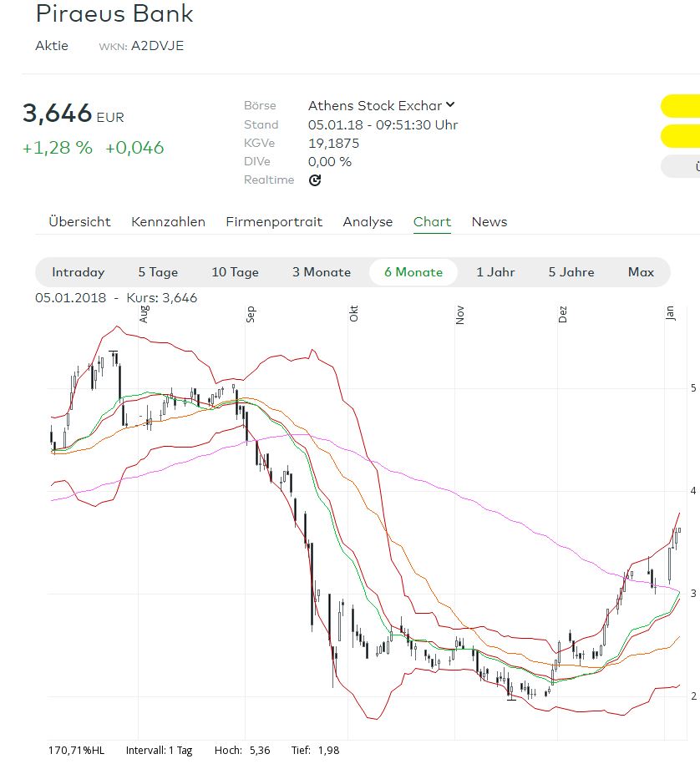Click the Tief: 1,98 value
This screenshot has height=764, width=700.
pos(316,751)
